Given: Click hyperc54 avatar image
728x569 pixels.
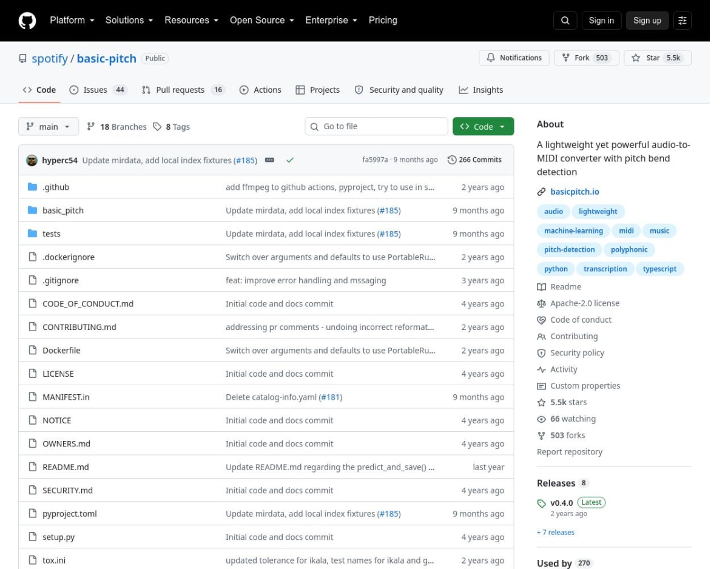Looking at the screenshot, I should click(32, 160).
